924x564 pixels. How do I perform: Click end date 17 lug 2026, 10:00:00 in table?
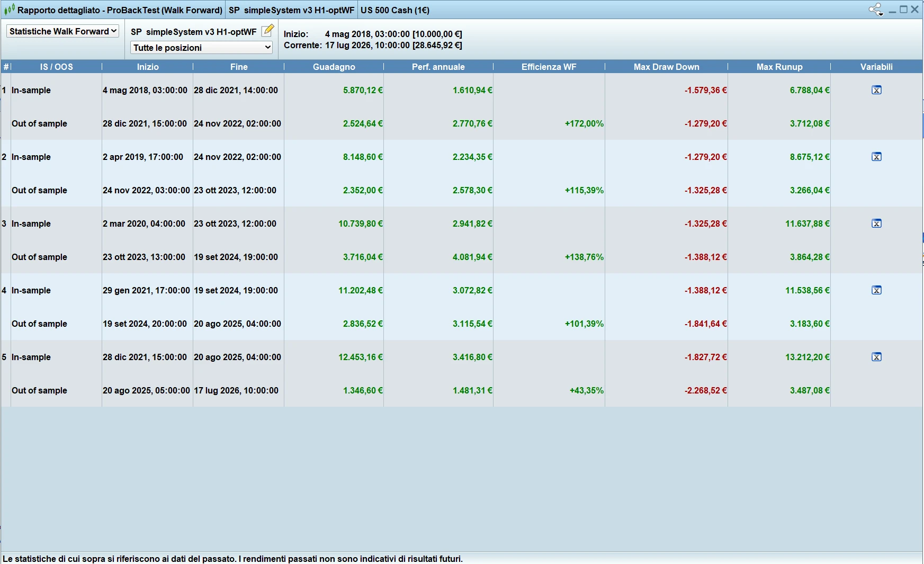236,390
